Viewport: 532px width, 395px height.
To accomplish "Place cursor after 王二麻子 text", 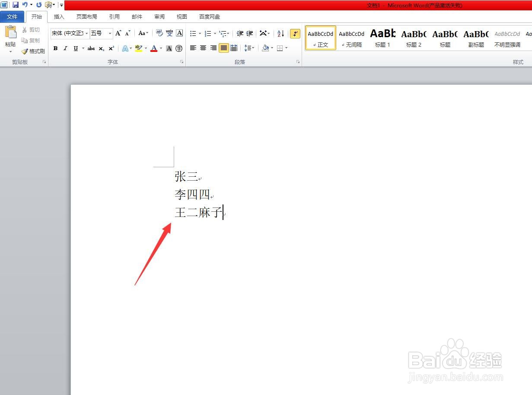I will tap(223, 212).
